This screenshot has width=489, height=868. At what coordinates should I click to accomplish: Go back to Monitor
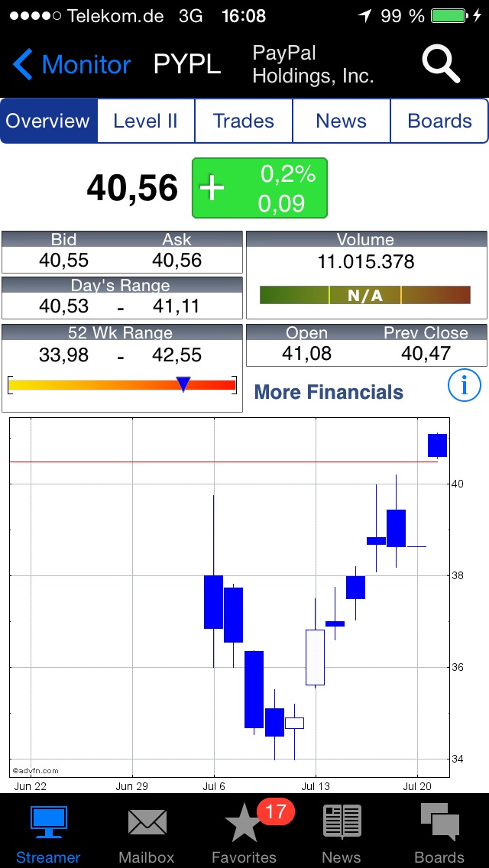pyautogui.click(x=72, y=65)
